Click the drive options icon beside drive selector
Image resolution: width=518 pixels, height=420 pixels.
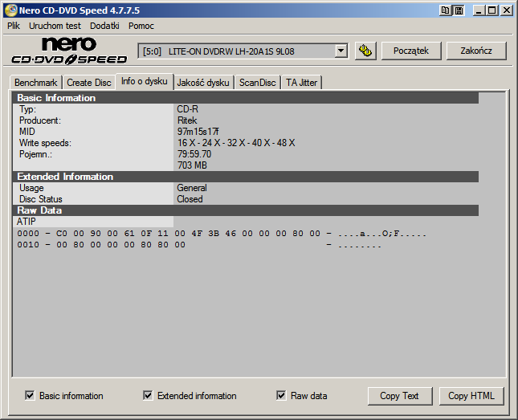(365, 51)
